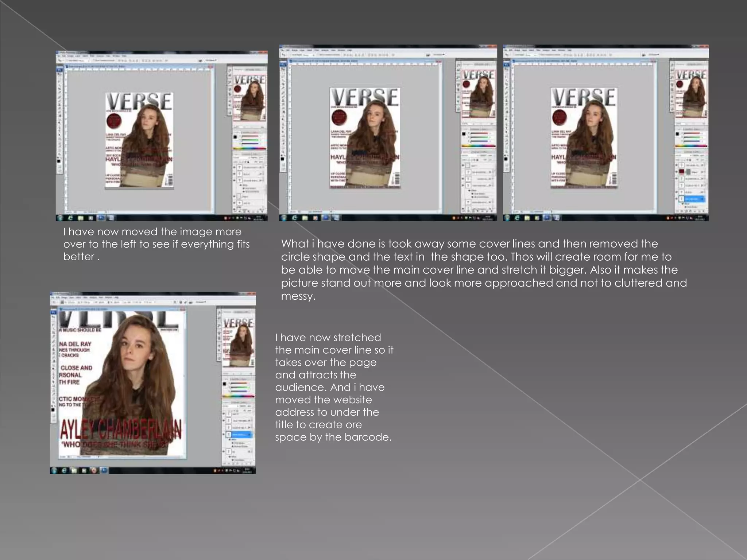This screenshot has width=747, height=560.
Task: Click foreground color square in zoomed-cover screenshot's toolbox
Action: (53, 409)
